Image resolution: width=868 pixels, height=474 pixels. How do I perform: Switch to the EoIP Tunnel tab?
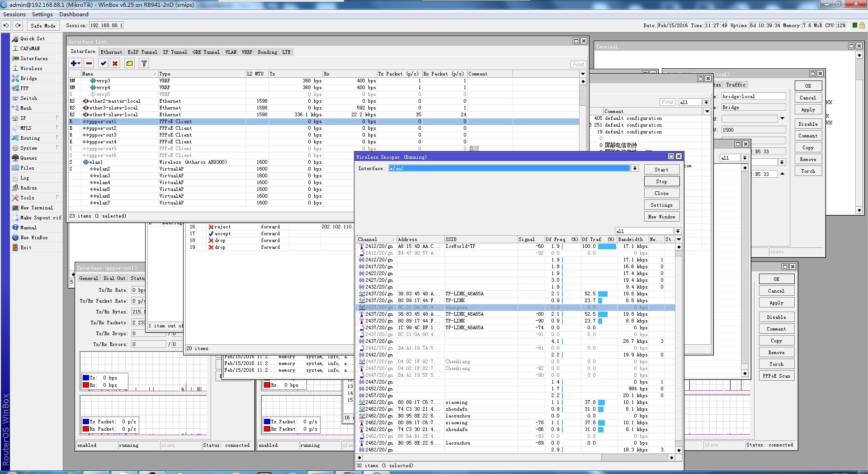142,52
